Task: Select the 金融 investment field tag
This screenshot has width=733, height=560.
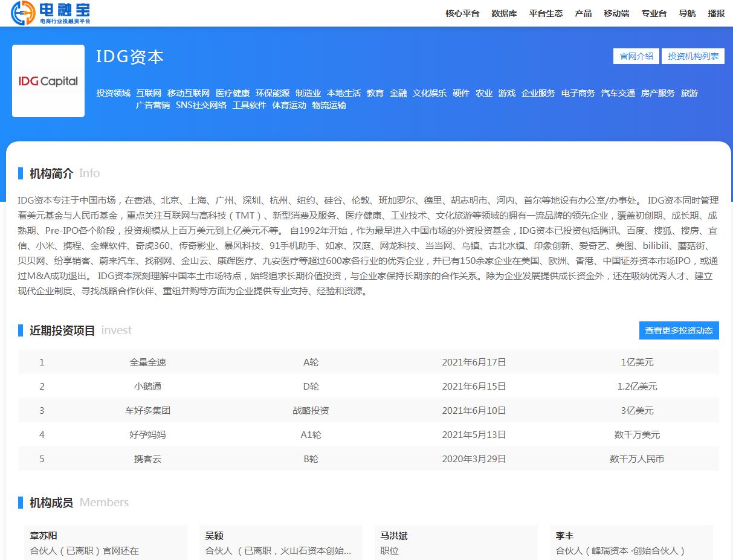Action: click(398, 93)
